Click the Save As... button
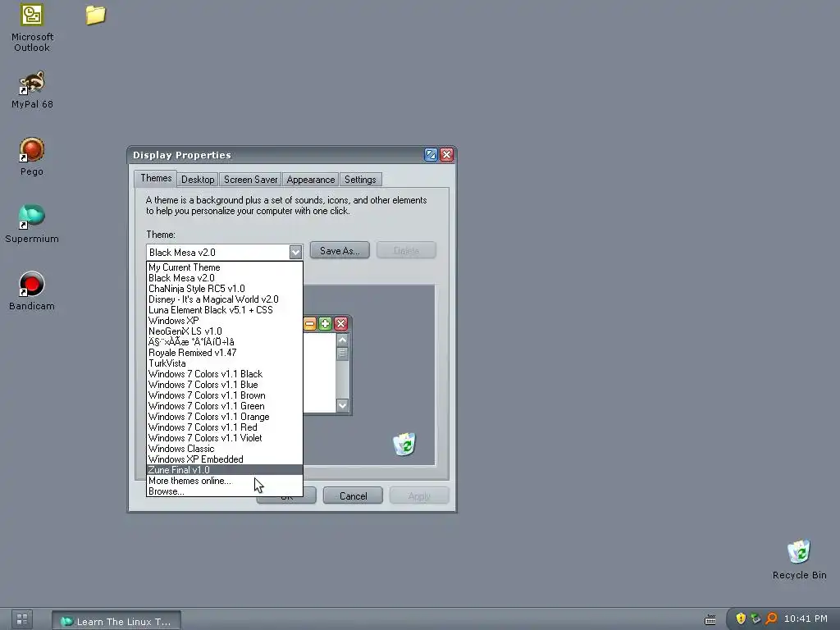Image resolution: width=840 pixels, height=630 pixels. click(340, 250)
